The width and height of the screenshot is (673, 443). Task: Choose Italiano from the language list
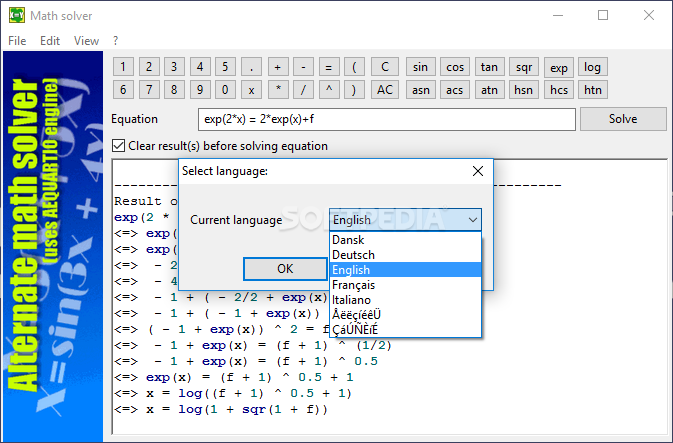[x=406, y=300]
